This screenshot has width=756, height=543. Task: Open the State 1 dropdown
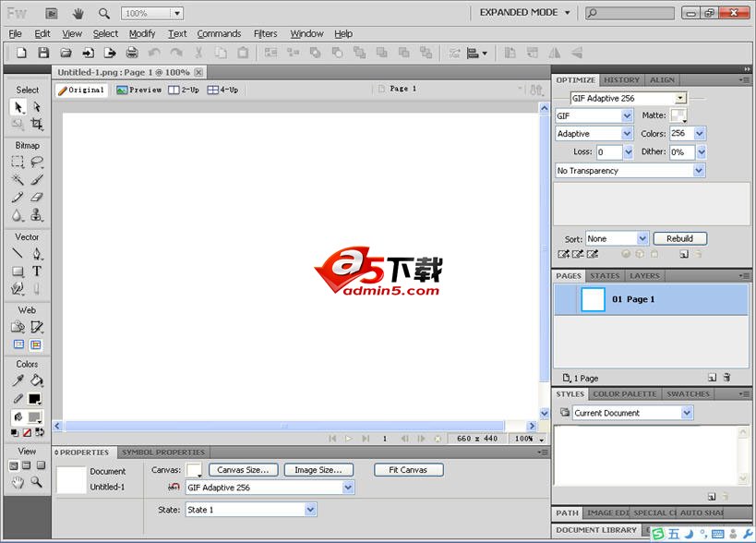(310, 510)
